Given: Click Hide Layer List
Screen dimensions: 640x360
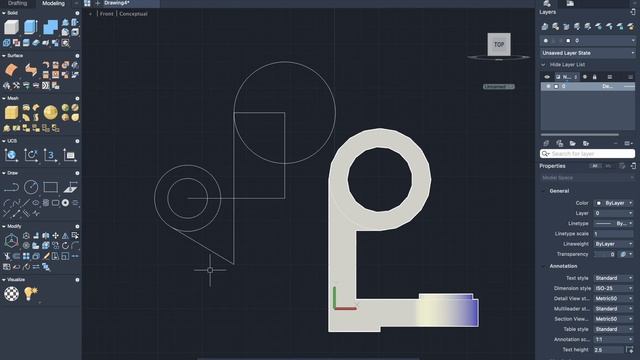Looking at the screenshot, I should coord(567,65).
